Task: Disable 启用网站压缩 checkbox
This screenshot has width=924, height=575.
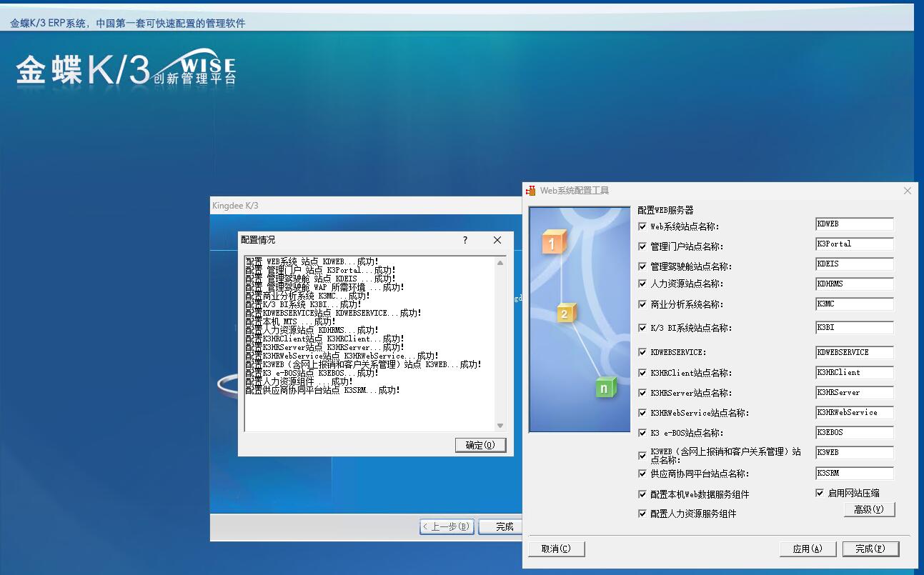Action: (820, 493)
